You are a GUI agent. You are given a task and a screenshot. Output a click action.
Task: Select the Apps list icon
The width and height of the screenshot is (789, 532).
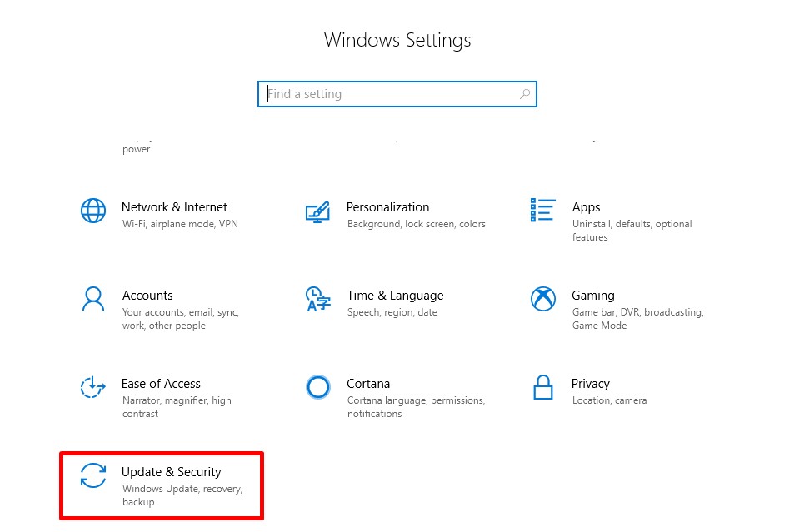coord(542,210)
